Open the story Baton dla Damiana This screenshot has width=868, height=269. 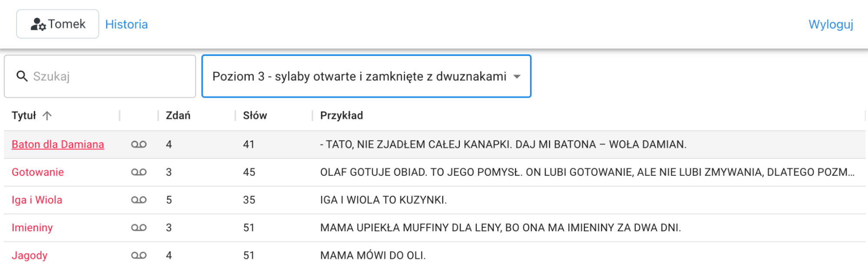click(58, 144)
